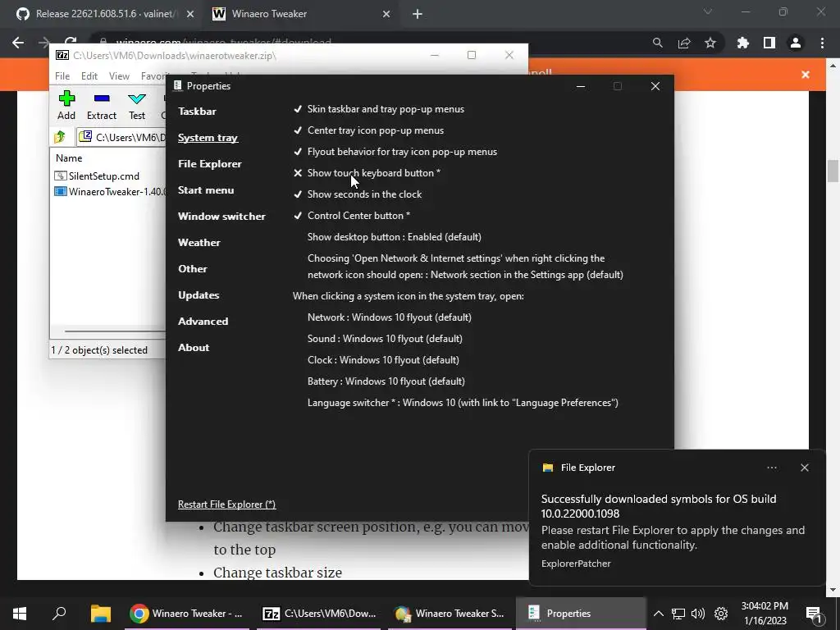Click the taskbar clock date
Image resolution: width=840 pixels, height=630 pixels.
point(765,614)
